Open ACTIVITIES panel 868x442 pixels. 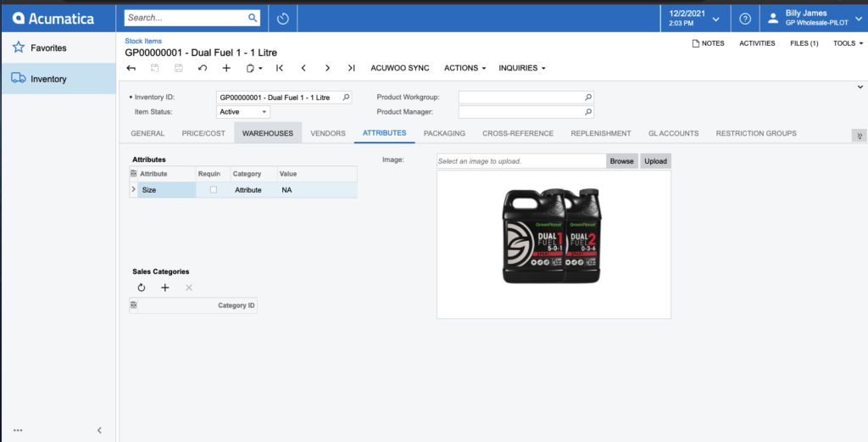757,43
